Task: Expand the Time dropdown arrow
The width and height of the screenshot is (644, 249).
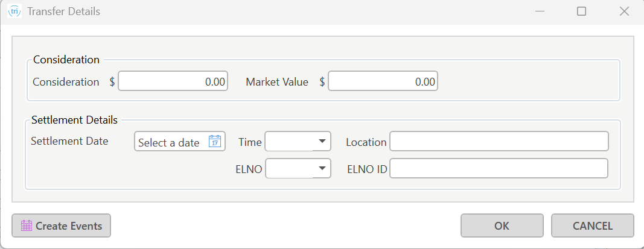Action: click(x=322, y=142)
